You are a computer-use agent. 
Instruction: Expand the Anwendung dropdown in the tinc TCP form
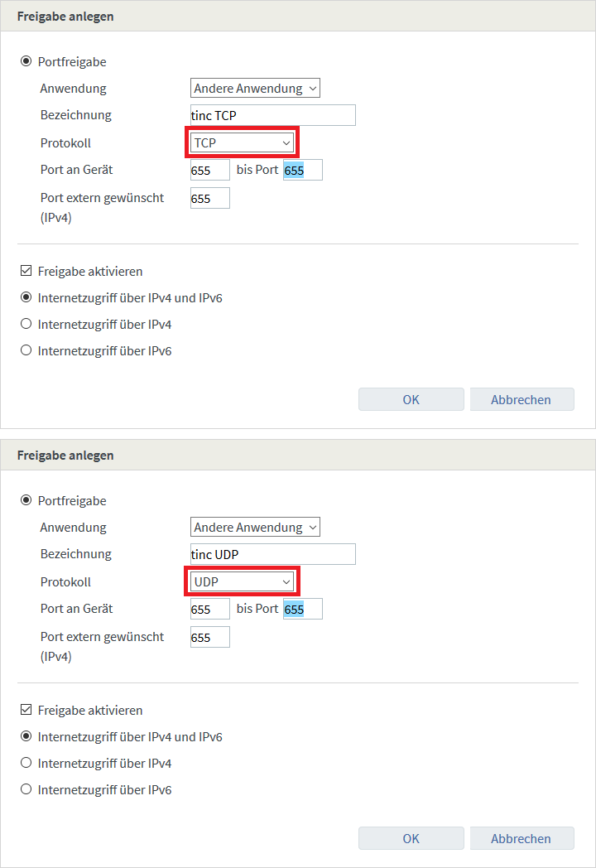(255, 88)
